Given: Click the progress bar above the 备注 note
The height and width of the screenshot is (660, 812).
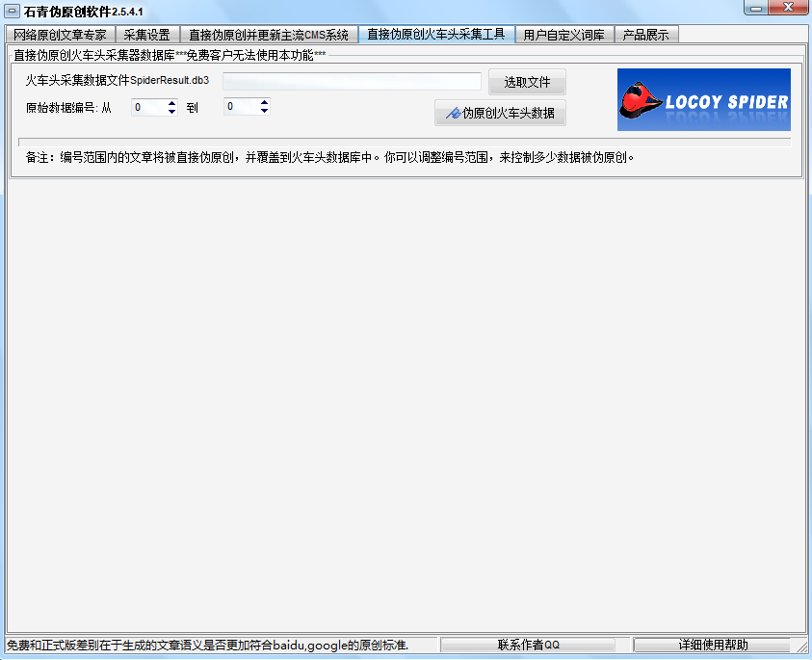Looking at the screenshot, I should click(405, 143).
